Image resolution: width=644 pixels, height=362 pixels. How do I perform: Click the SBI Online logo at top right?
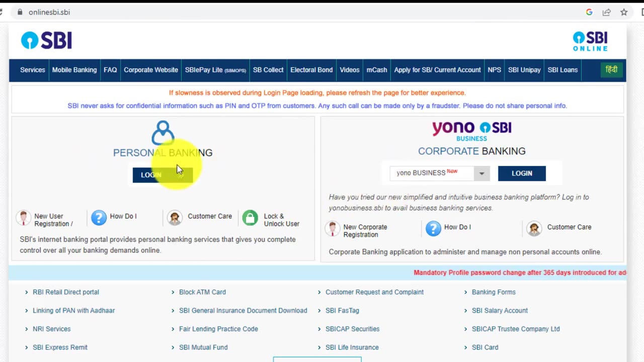(590, 41)
